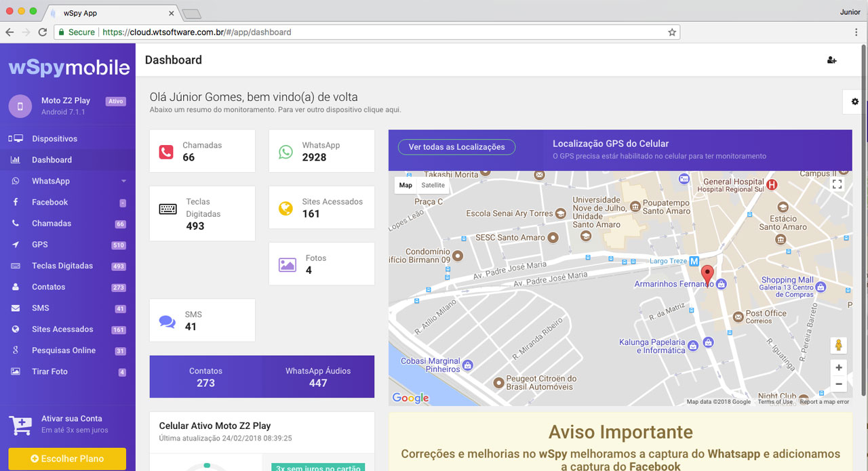Screen dimensions: 868x471
Task: Open GPS in the sidebar
Action: pyautogui.click(x=68, y=245)
